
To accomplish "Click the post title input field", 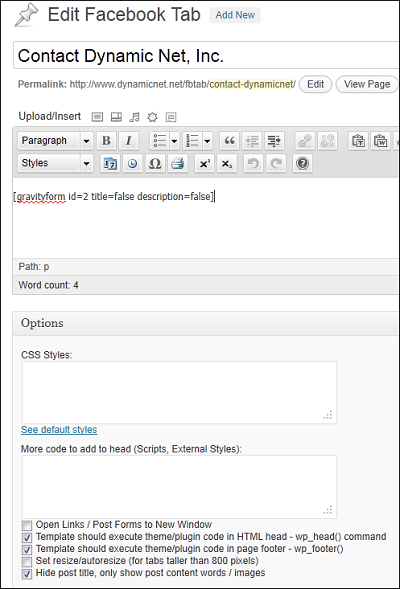I will pyautogui.click(x=205, y=56).
